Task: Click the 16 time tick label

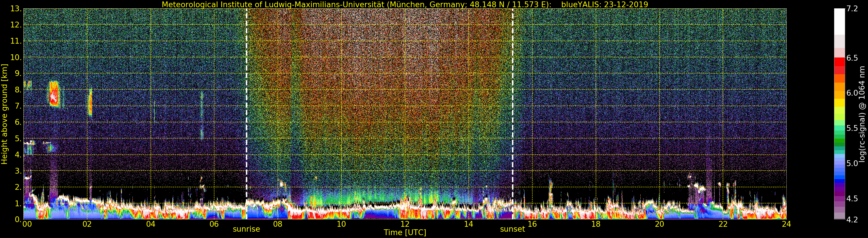Action: (x=532, y=224)
